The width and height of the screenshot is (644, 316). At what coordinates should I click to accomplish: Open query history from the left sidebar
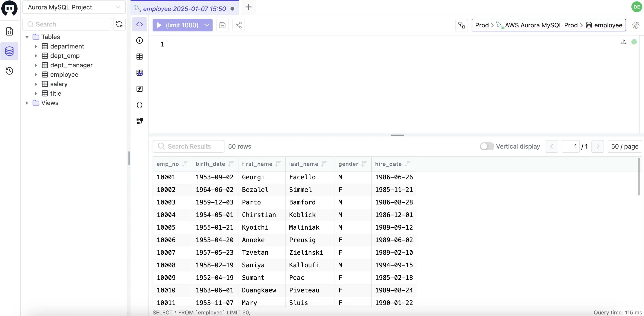click(9, 71)
